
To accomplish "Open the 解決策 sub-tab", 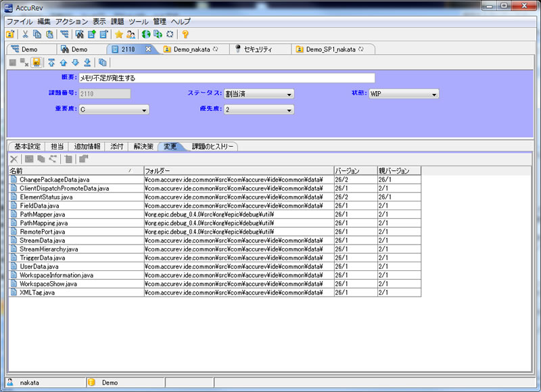I will tap(143, 147).
